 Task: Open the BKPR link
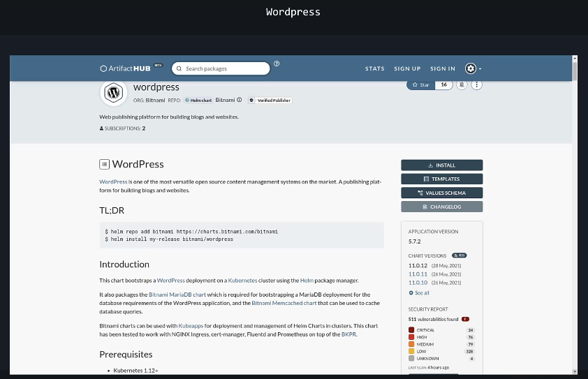pyautogui.click(x=348, y=334)
